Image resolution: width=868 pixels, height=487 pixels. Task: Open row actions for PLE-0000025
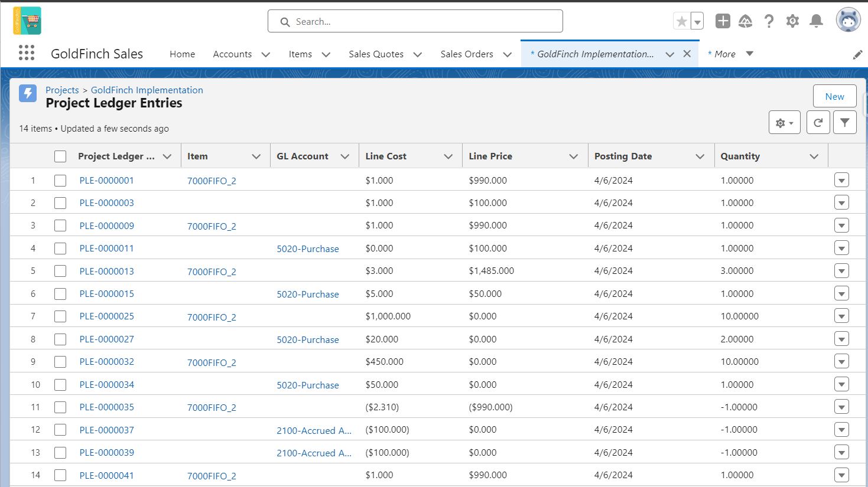pos(842,316)
